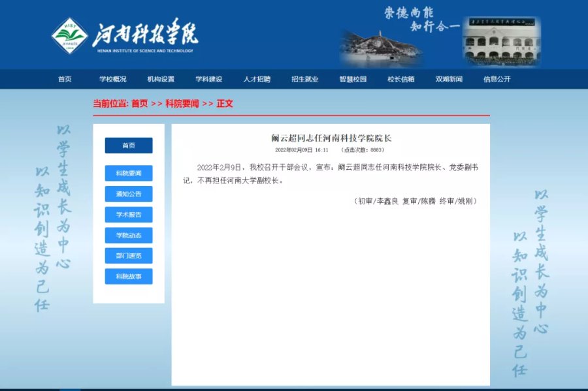This screenshot has height=391, width=588.
Task: Go to 学科建设 menu item
Action: pos(209,80)
